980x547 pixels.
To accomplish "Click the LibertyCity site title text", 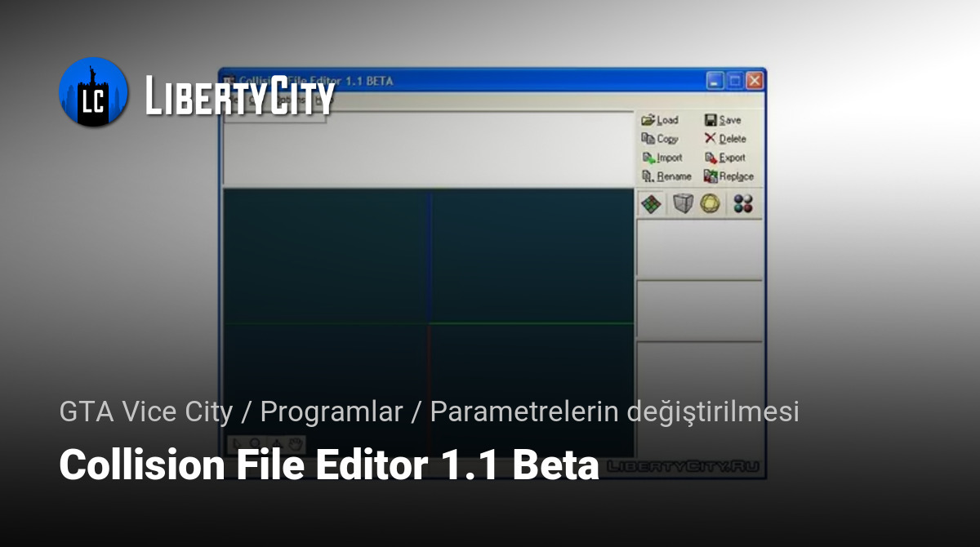I will (x=239, y=96).
